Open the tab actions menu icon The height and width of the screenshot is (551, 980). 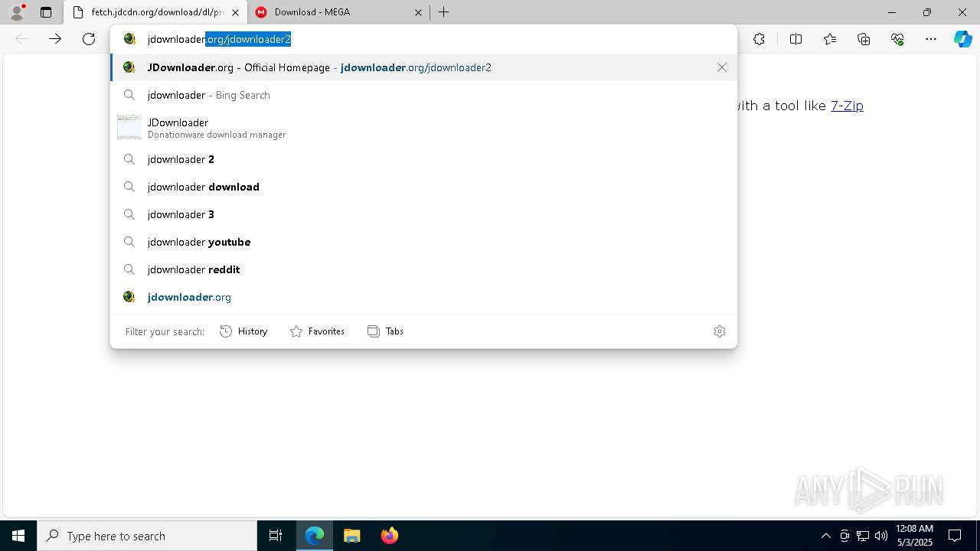46,12
